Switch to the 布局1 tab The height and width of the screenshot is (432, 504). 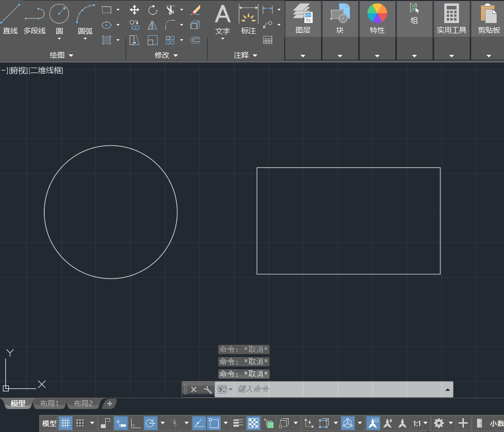tap(49, 404)
